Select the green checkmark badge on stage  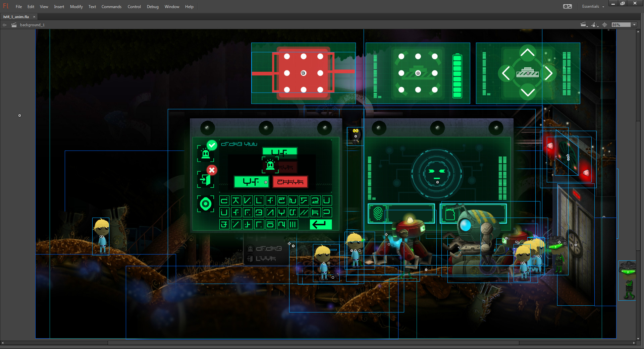[212, 145]
